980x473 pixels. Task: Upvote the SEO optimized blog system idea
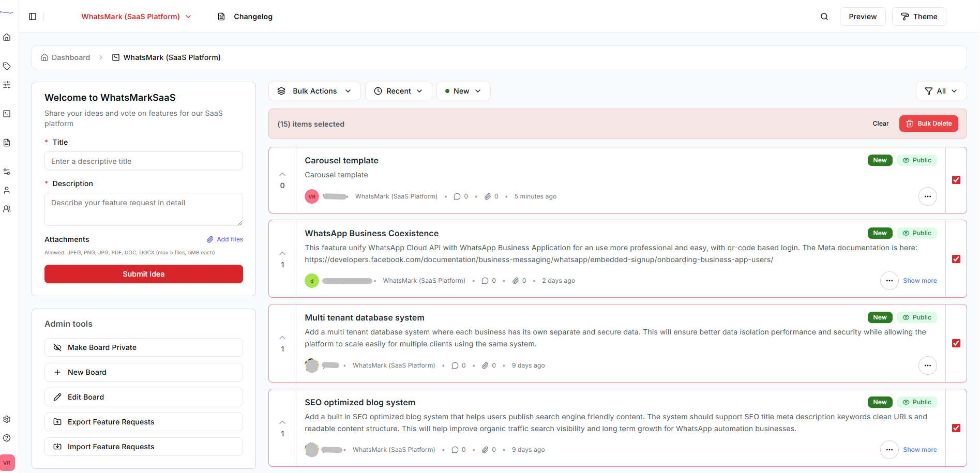282,421
